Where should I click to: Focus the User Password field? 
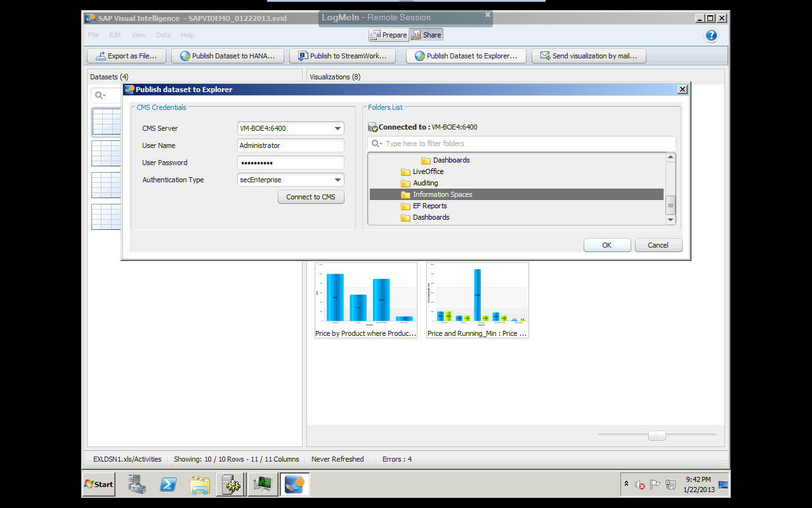[291, 163]
